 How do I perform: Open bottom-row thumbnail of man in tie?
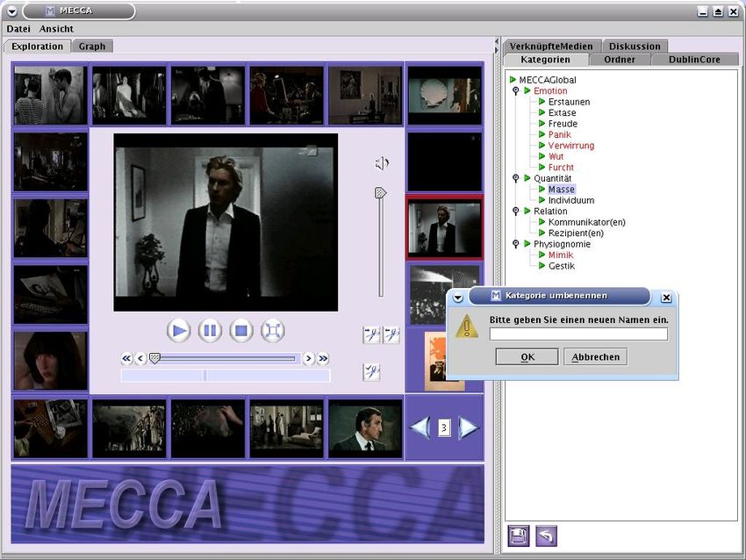pyautogui.click(x=365, y=427)
